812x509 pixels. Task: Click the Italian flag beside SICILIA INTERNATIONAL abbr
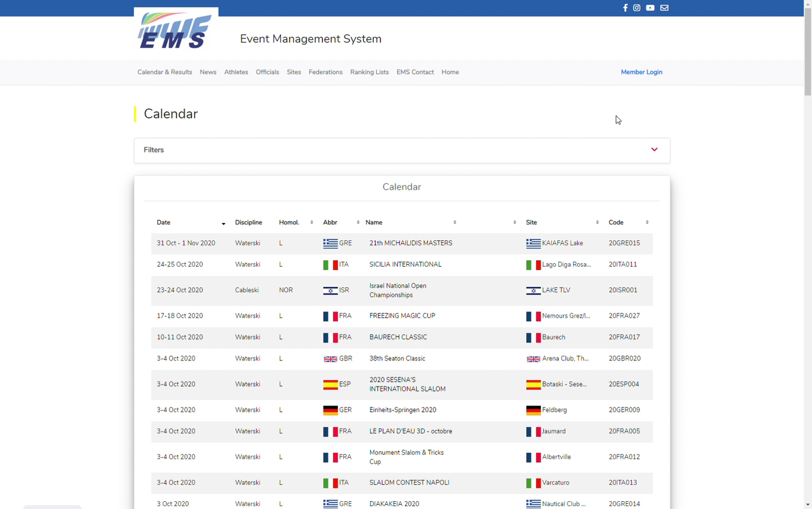[x=330, y=264]
